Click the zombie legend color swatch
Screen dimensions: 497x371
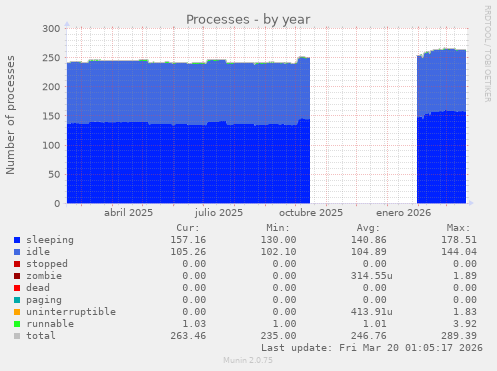point(17,276)
